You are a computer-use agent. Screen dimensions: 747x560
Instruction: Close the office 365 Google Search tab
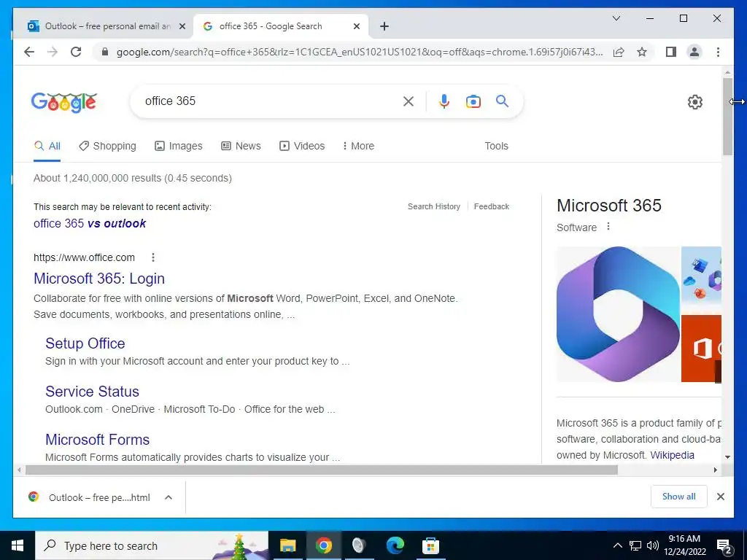pyautogui.click(x=356, y=26)
